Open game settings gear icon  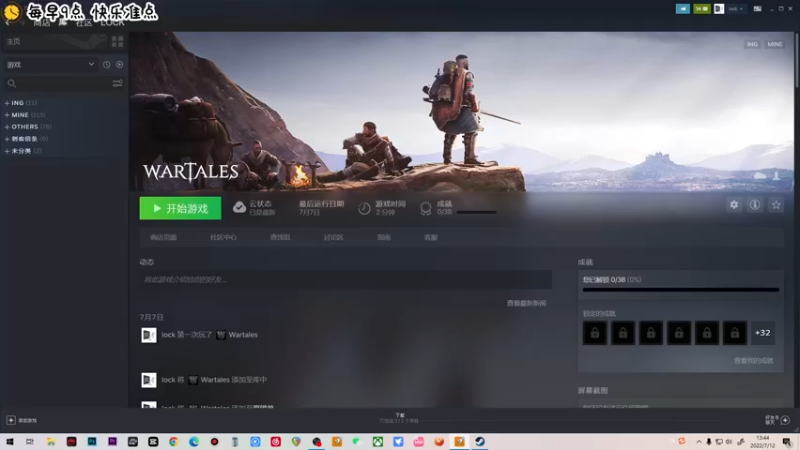tap(734, 205)
